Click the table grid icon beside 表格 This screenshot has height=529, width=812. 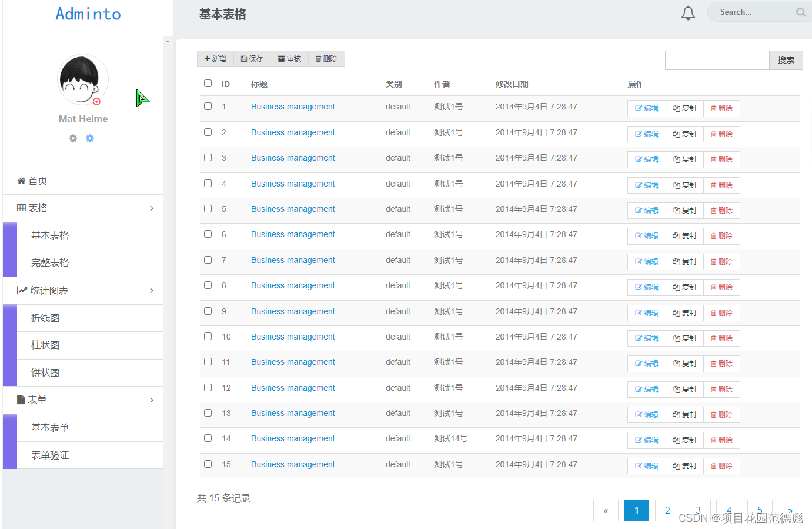[x=21, y=208]
